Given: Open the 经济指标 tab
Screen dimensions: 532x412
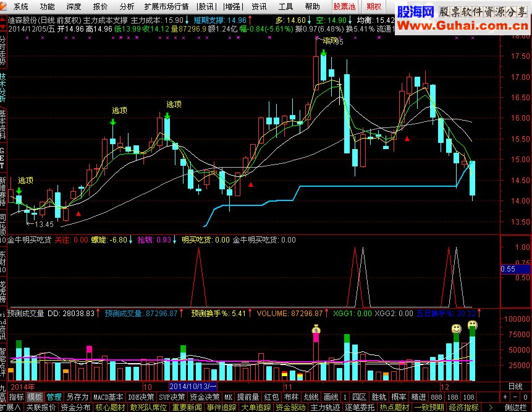Looking at the screenshot, I should click(x=463, y=407).
